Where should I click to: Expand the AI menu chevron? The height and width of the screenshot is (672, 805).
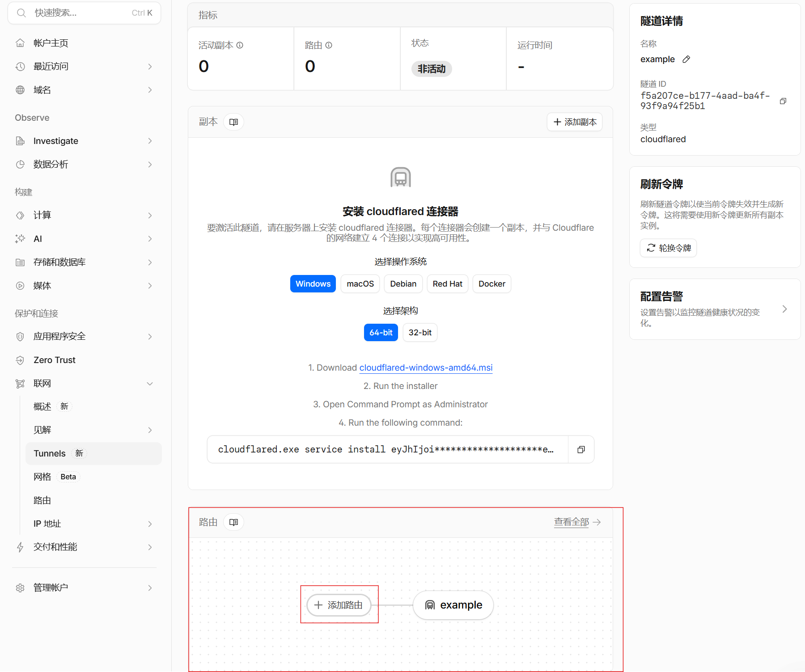[150, 239]
